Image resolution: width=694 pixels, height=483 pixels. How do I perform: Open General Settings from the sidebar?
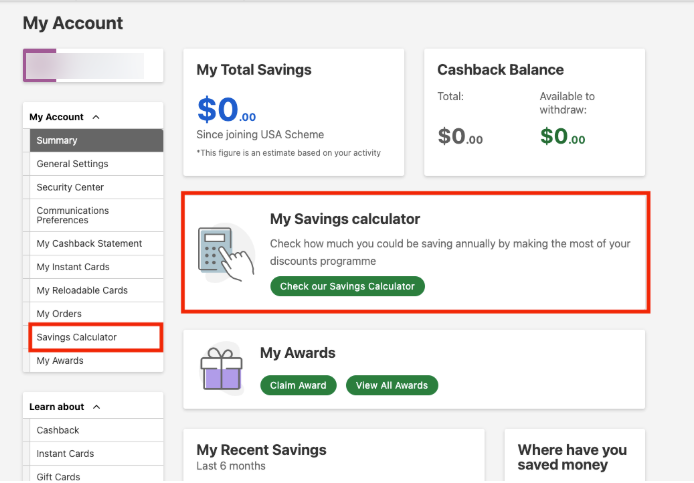tap(95, 164)
